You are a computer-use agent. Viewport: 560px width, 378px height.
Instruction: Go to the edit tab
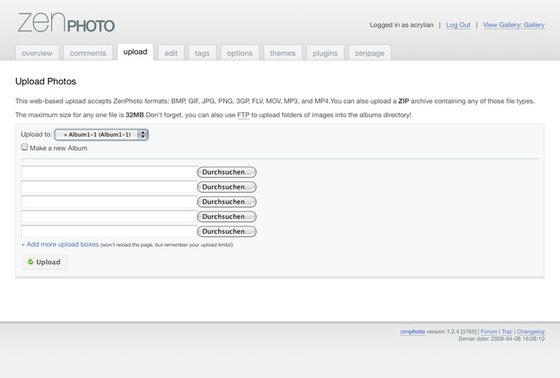point(171,53)
